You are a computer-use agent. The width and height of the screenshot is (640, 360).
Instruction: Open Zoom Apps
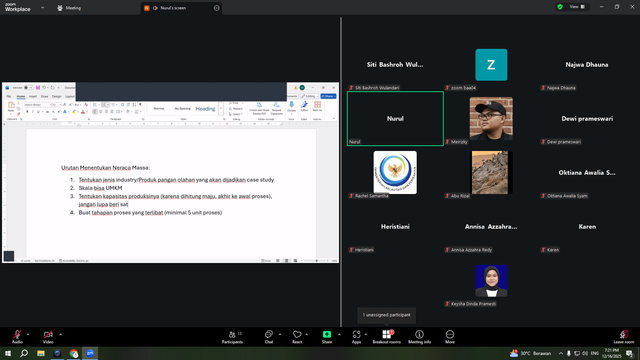356,336
